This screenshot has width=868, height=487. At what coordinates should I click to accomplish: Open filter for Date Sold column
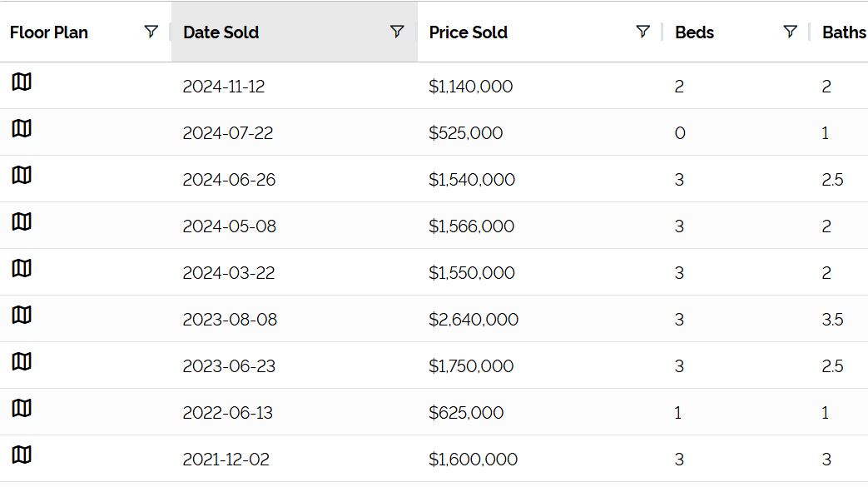(397, 32)
